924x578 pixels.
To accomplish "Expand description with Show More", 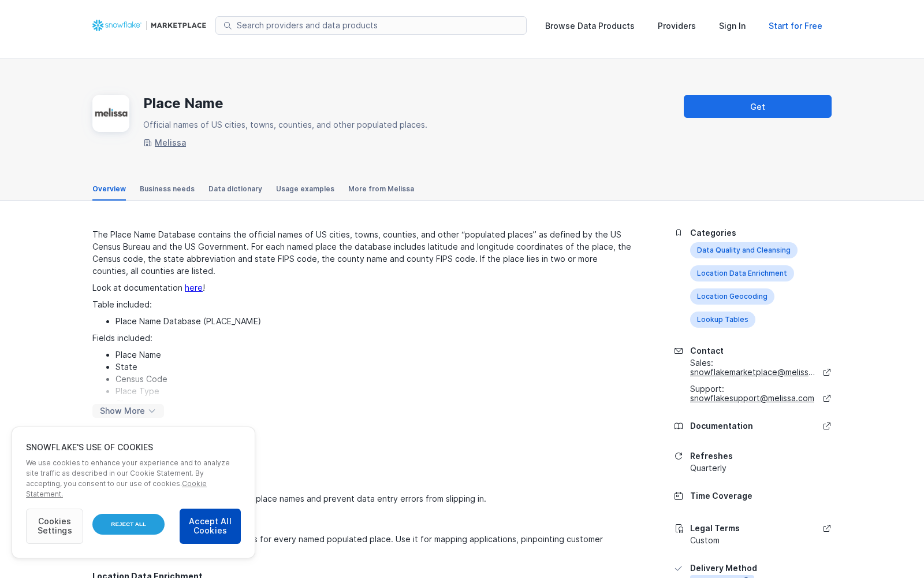I will pos(128,411).
